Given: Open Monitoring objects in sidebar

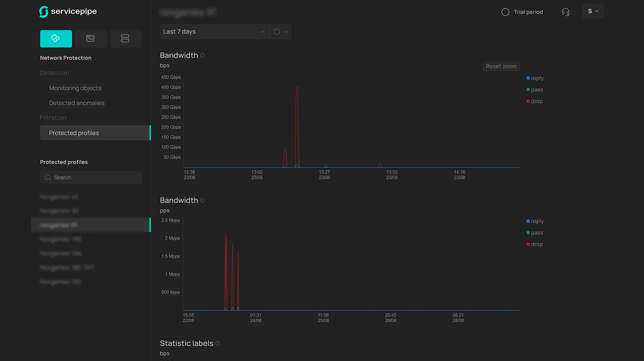Looking at the screenshot, I should point(75,88).
